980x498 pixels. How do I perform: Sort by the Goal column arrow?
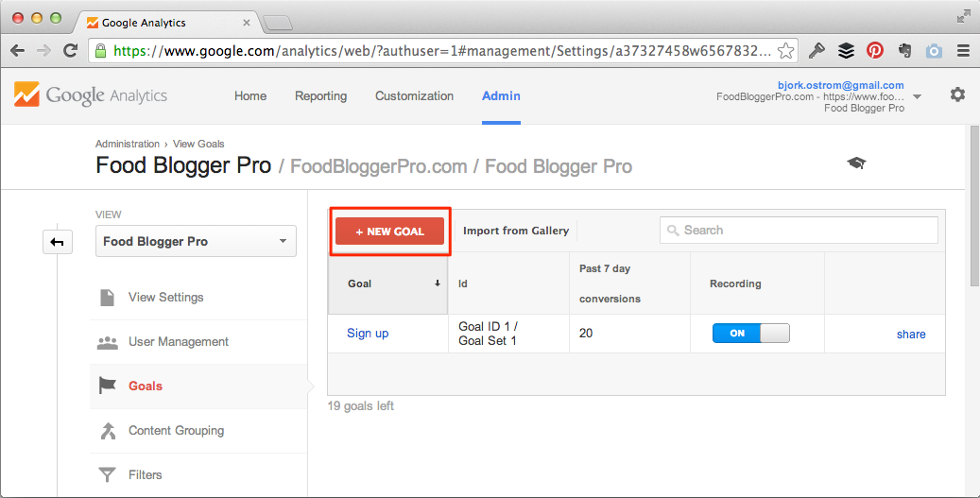point(438,283)
